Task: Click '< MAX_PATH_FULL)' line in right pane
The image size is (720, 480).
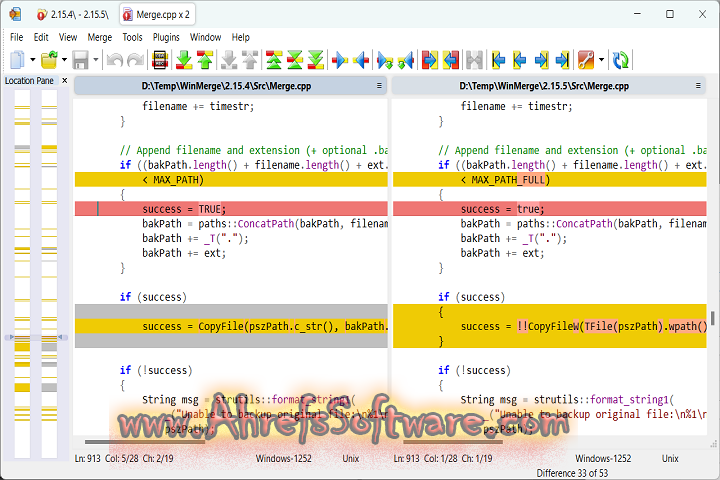Action: (550, 180)
